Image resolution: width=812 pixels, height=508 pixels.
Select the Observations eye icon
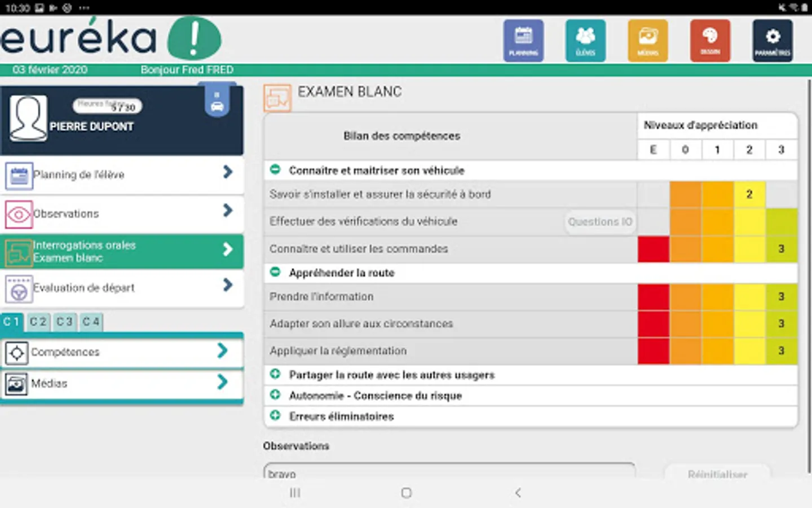[x=19, y=214]
